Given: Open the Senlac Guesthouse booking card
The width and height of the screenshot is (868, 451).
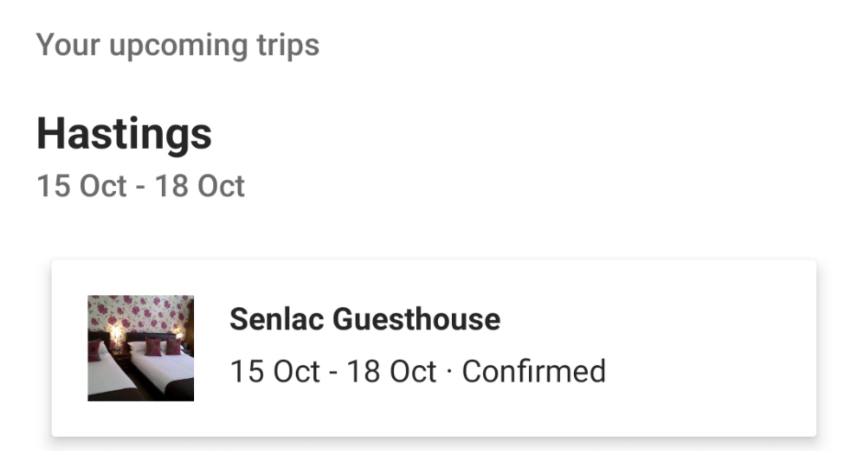Looking at the screenshot, I should 434,348.
